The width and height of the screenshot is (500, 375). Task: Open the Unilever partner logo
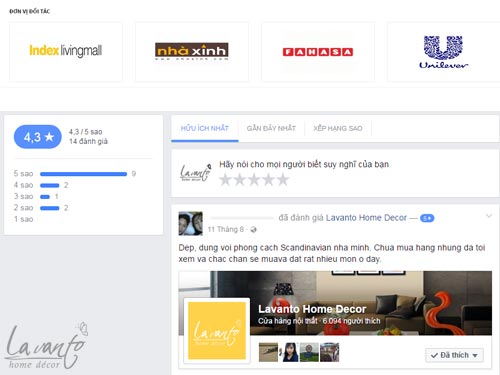tap(443, 52)
